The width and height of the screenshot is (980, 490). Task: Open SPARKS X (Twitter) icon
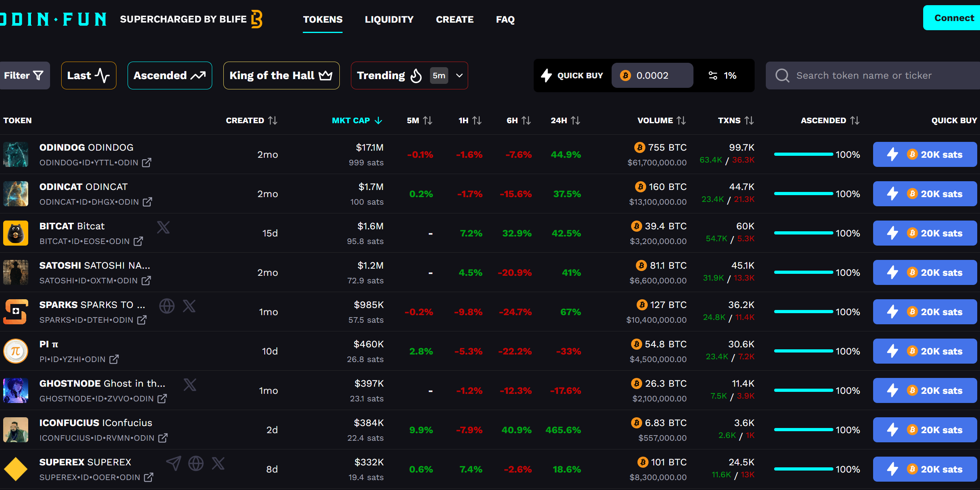point(189,306)
